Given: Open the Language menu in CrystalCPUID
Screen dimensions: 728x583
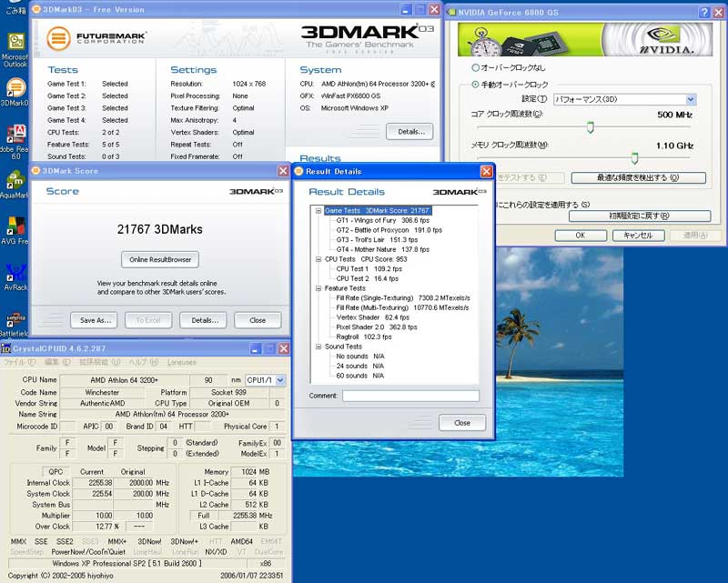Looking at the screenshot, I should pos(181,362).
